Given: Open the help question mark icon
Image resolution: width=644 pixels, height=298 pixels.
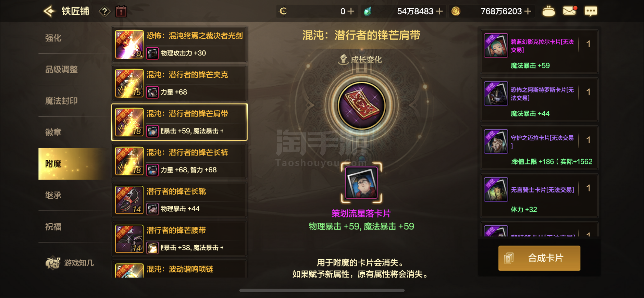Looking at the screenshot, I should tap(104, 12).
